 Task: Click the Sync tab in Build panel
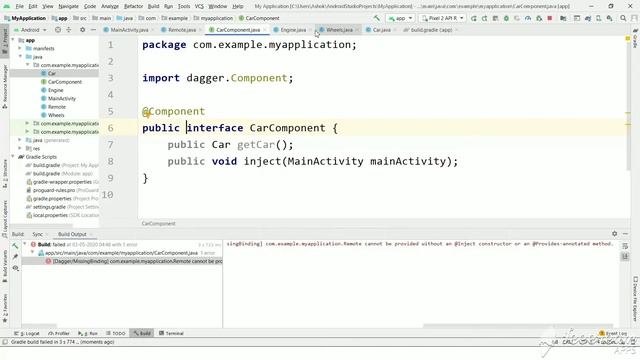[x=38, y=234]
